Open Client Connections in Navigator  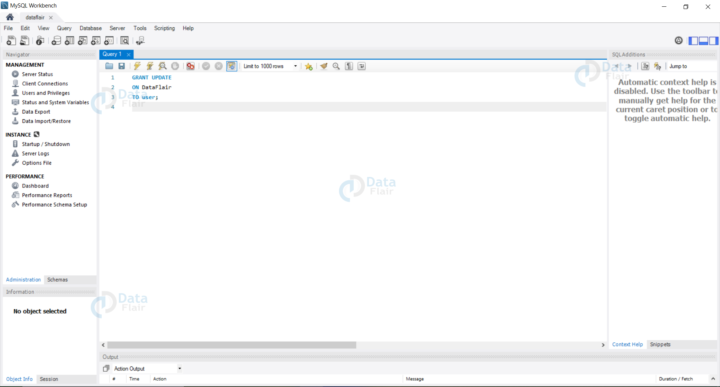(x=45, y=84)
